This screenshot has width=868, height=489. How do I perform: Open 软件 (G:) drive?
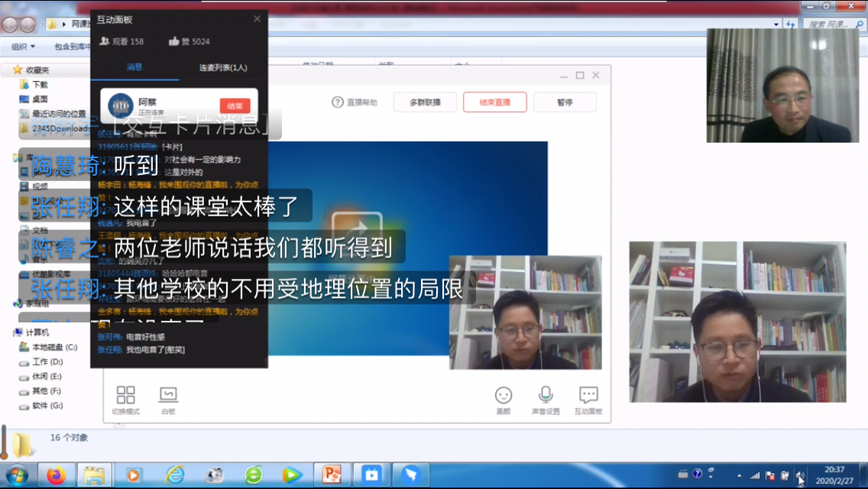tap(41, 406)
